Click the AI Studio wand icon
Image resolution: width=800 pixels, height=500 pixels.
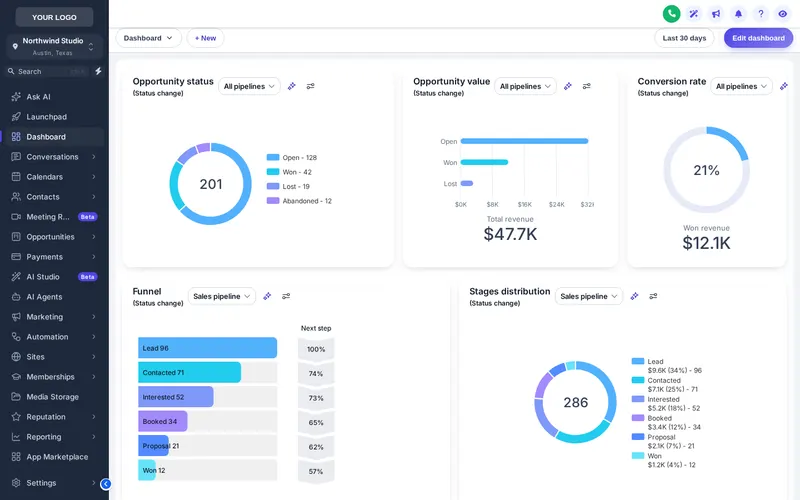(x=16, y=277)
